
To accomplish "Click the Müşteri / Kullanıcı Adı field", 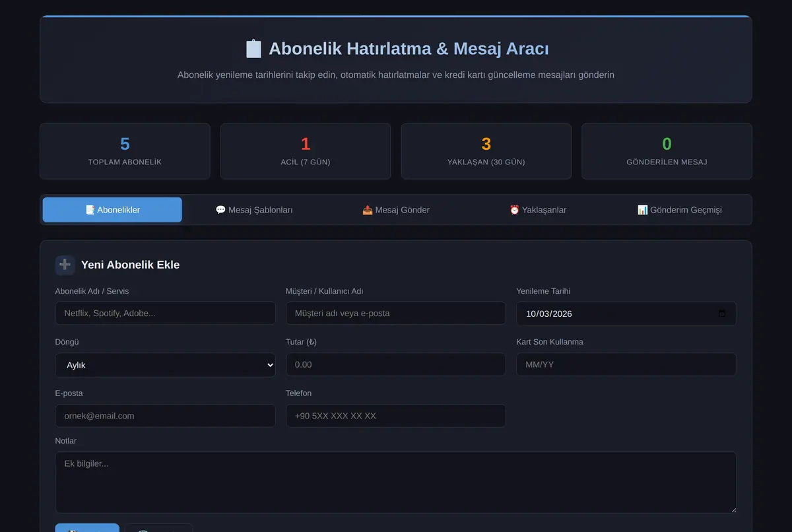I will pos(396,314).
